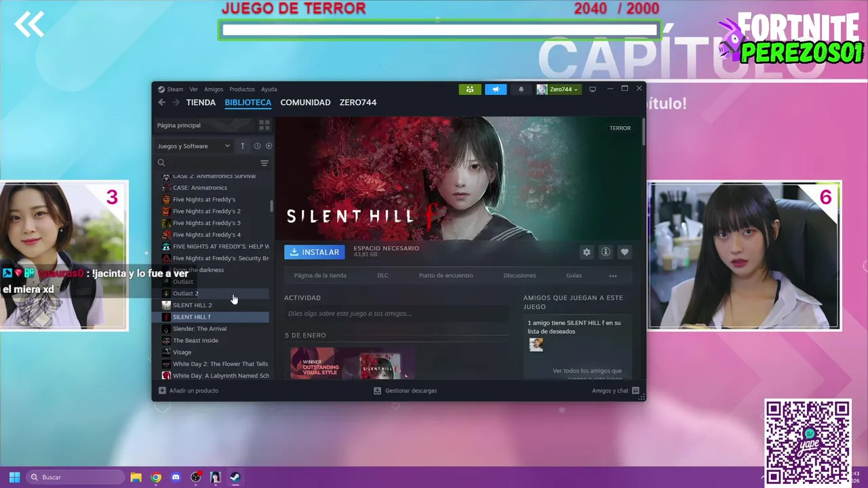Open Guías tab
This screenshot has height=488, width=868.
(574, 276)
